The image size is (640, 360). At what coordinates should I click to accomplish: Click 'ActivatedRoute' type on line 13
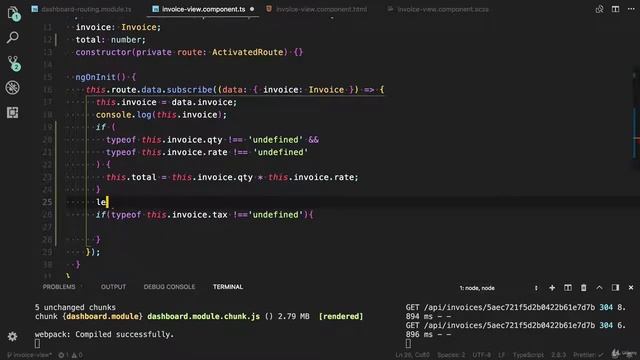[x=247, y=52]
